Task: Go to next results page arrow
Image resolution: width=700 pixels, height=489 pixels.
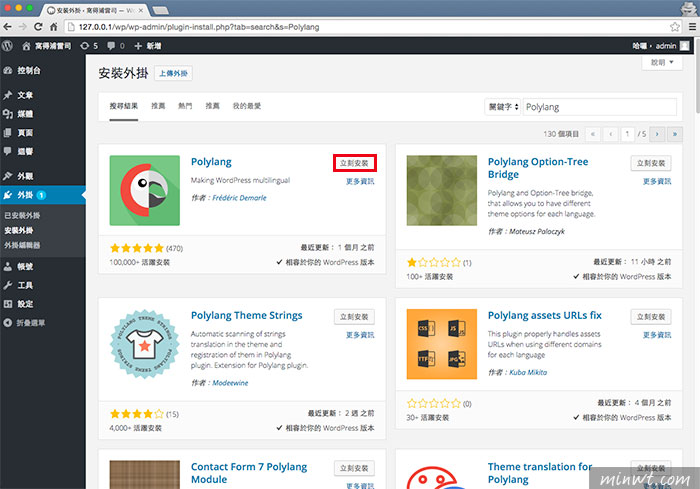Action: pyautogui.click(x=657, y=134)
